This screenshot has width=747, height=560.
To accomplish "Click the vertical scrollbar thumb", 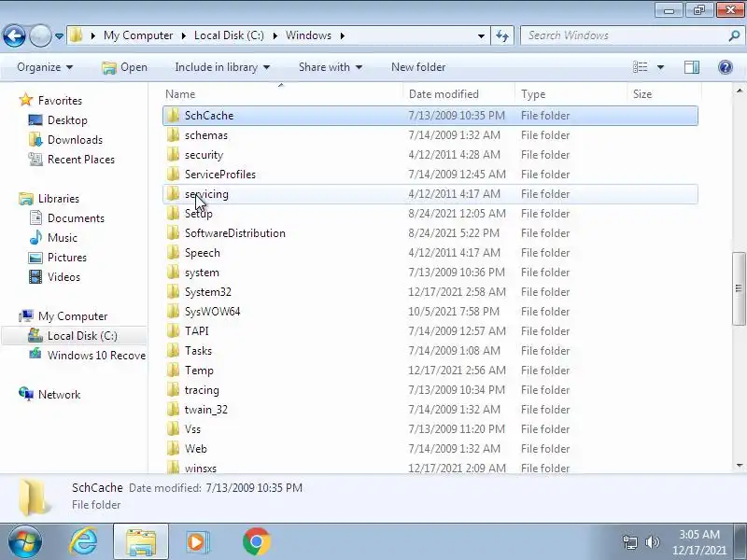I will pos(739,288).
